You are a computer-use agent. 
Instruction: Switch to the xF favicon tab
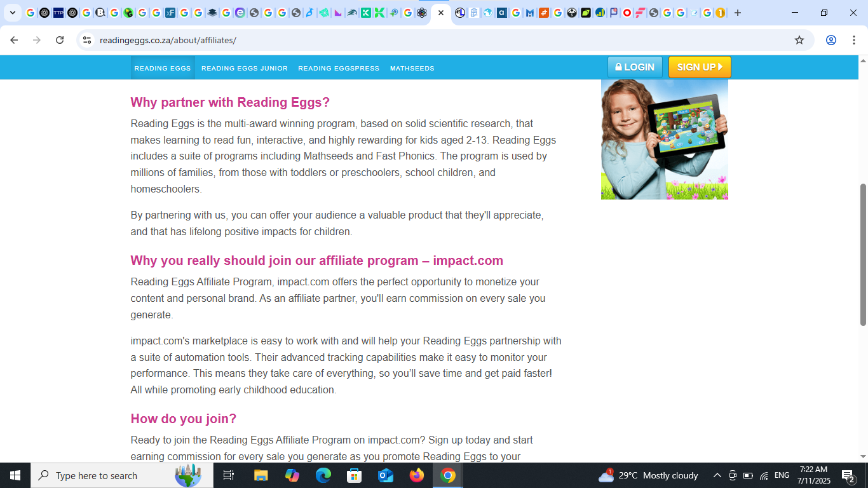(170, 13)
